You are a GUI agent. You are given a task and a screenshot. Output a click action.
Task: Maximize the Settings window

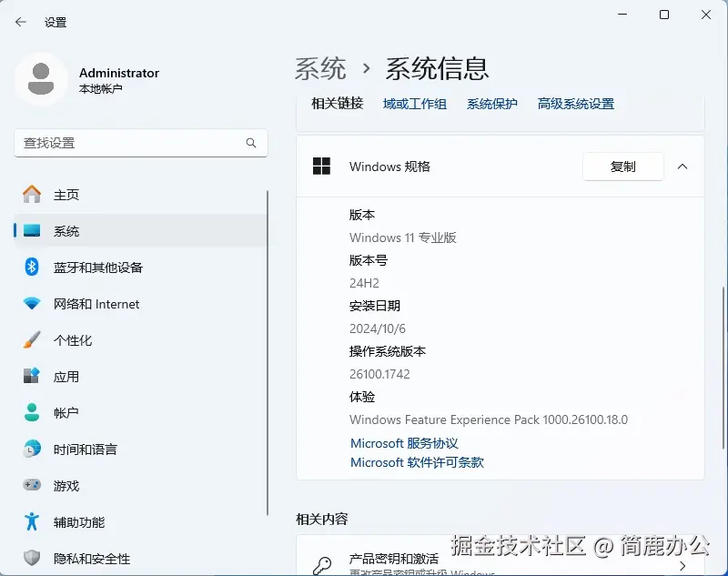(x=664, y=15)
